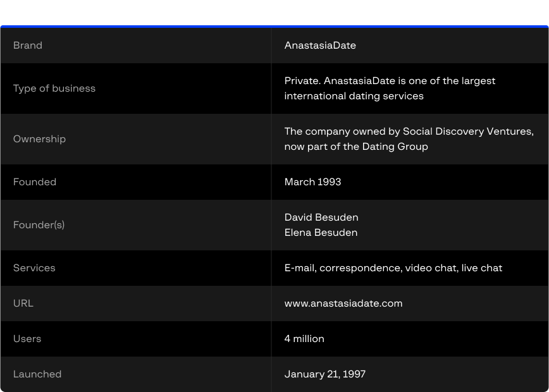Open the www.anastasiadate.com link

[x=343, y=303]
